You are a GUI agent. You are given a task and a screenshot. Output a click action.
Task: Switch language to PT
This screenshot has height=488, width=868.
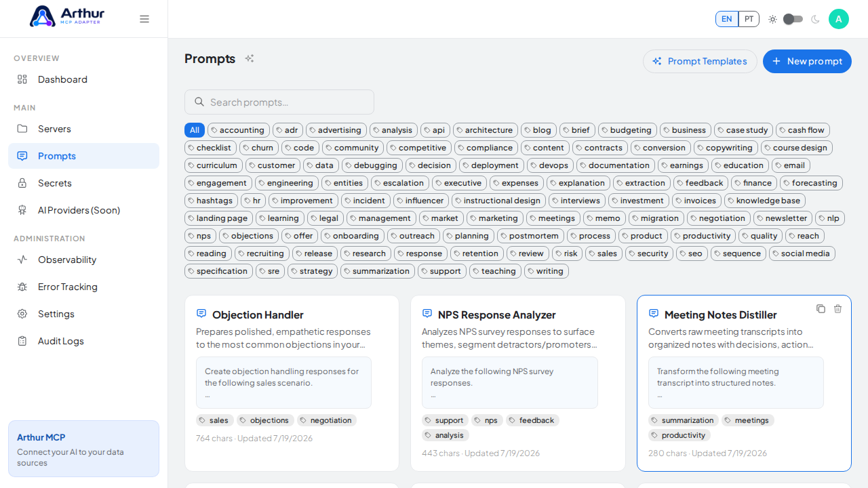click(x=749, y=19)
